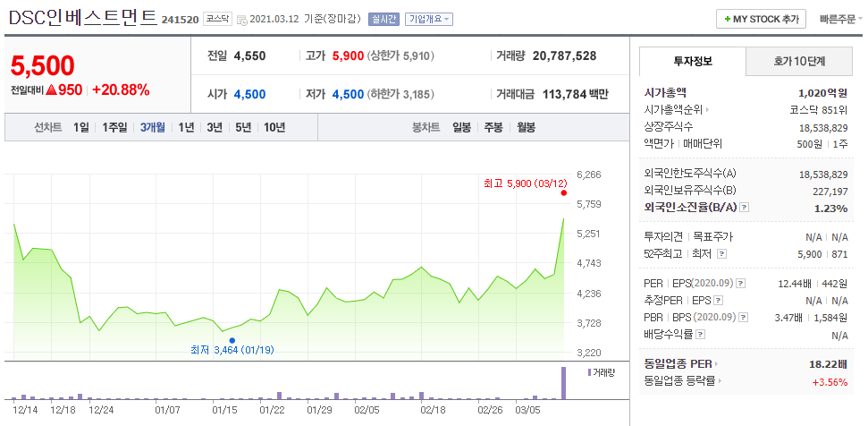
Task: Select the 1주일 line chart period
Action: click(114, 127)
